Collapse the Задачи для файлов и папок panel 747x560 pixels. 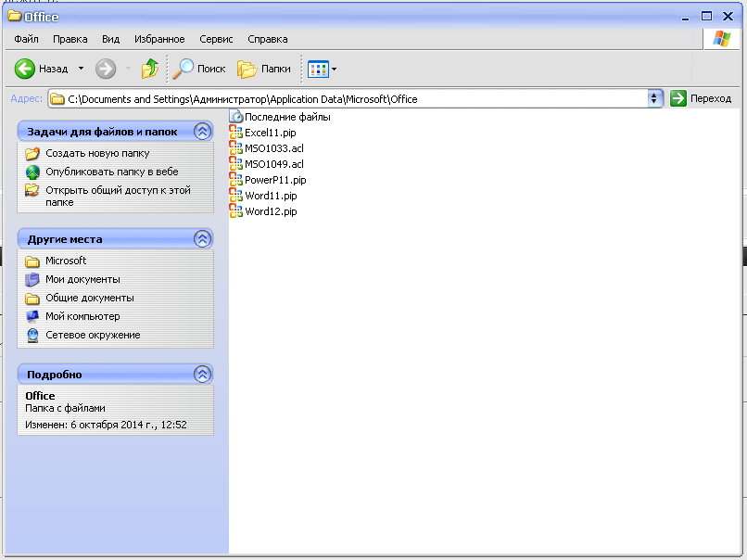click(x=202, y=132)
